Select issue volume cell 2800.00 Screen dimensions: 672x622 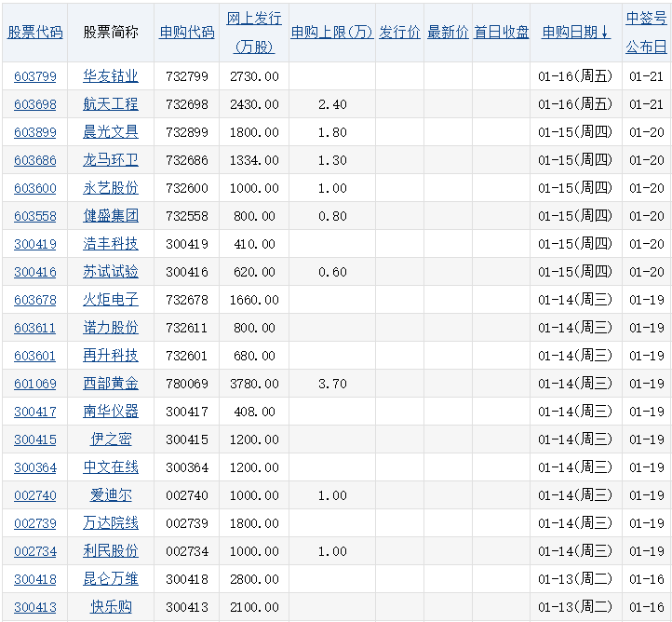pos(254,579)
